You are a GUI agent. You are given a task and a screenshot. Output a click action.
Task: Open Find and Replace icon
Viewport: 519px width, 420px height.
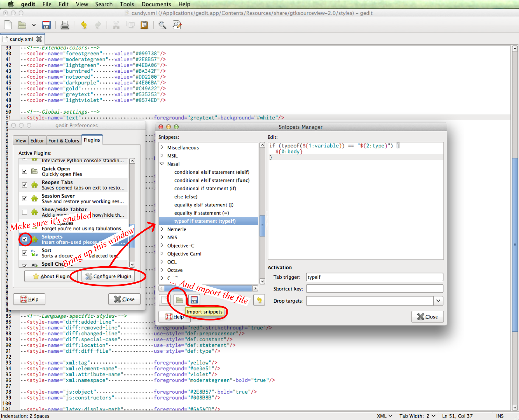coord(177,25)
